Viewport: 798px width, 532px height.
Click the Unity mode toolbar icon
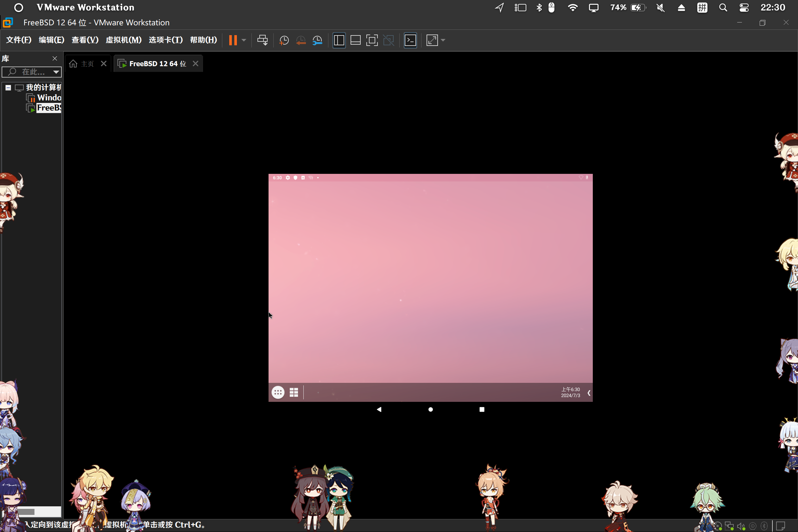[389, 41]
